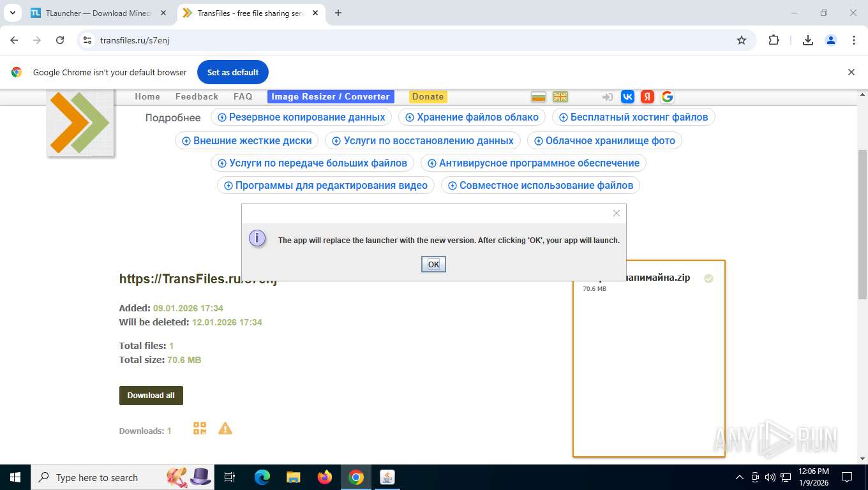Open the FAQ menu item
Screen dimensions: 868x490
(x=243, y=96)
